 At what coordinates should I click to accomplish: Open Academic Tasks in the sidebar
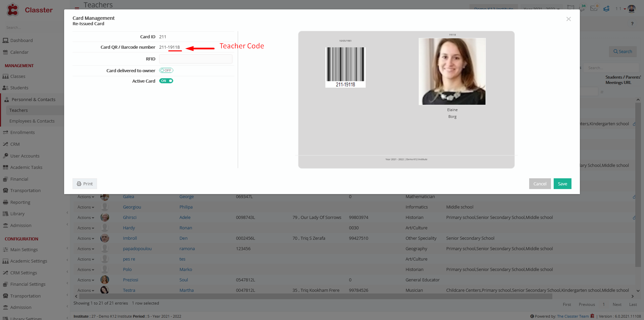click(26, 167)
